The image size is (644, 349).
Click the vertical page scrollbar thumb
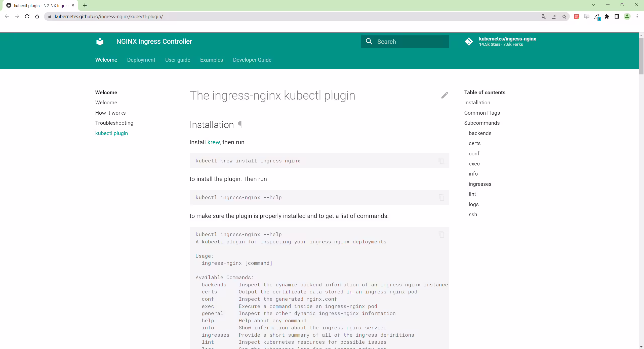641,56
